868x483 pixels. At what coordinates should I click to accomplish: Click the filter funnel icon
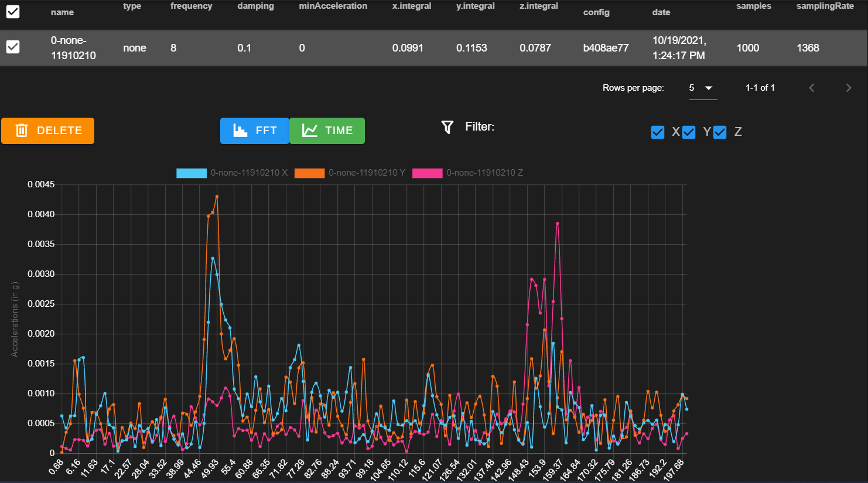(x=447, y=127)
